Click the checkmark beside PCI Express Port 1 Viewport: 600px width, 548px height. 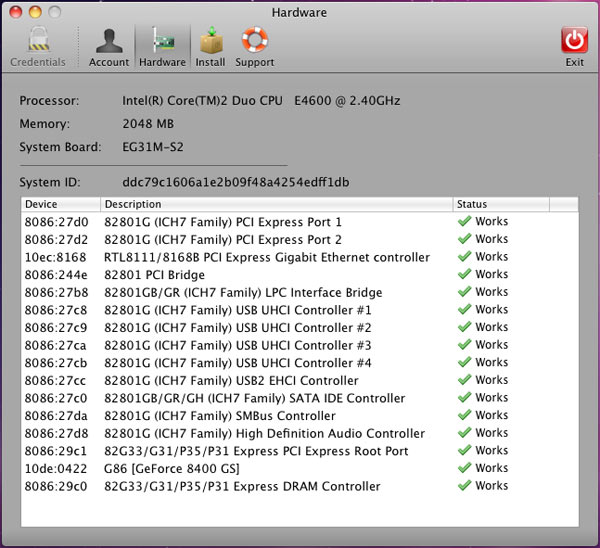coord(464,221)
